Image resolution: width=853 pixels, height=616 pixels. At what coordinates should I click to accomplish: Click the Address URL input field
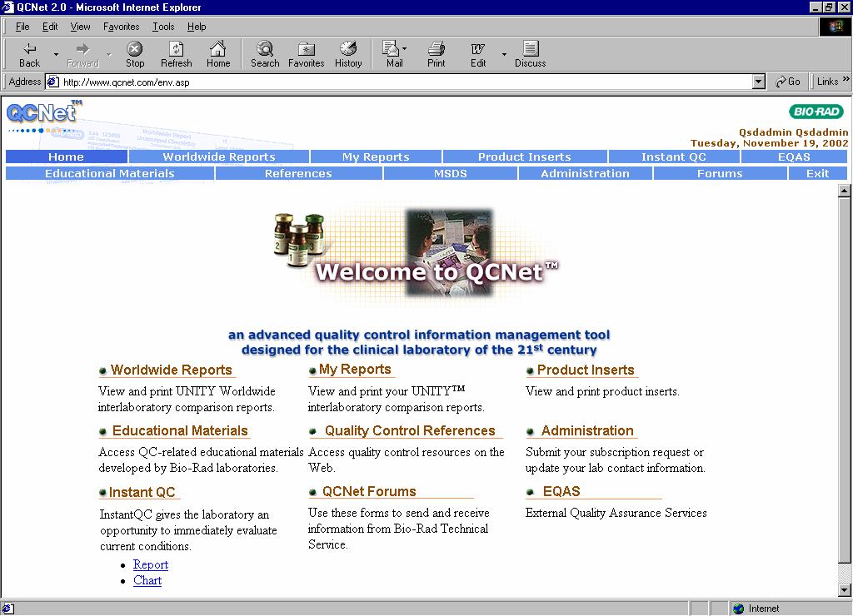[406, 82]
